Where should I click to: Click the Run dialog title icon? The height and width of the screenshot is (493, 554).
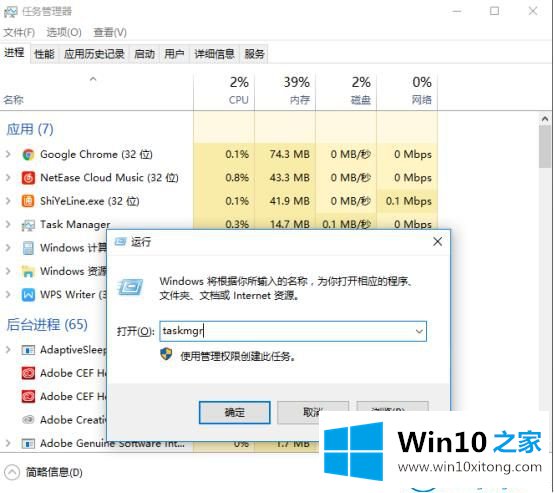pos(120,242)
